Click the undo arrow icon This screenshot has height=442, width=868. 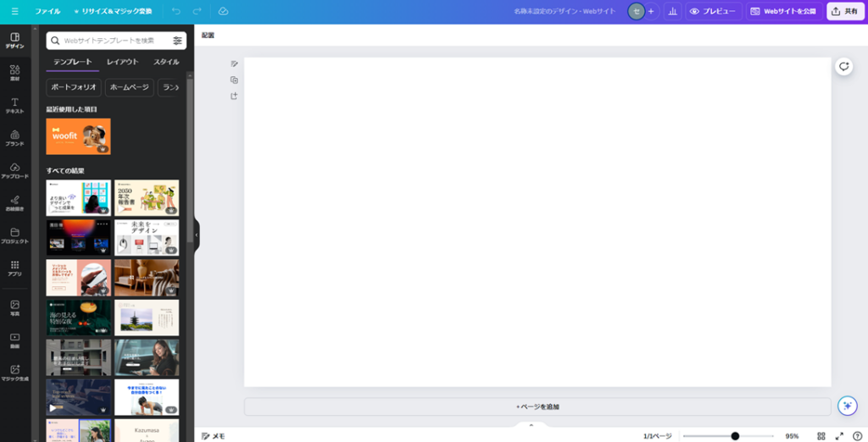(x=176, y=11)
